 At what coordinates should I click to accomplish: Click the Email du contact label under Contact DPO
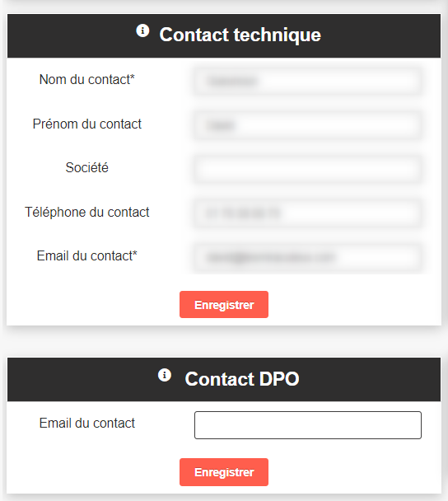[86, 423]
